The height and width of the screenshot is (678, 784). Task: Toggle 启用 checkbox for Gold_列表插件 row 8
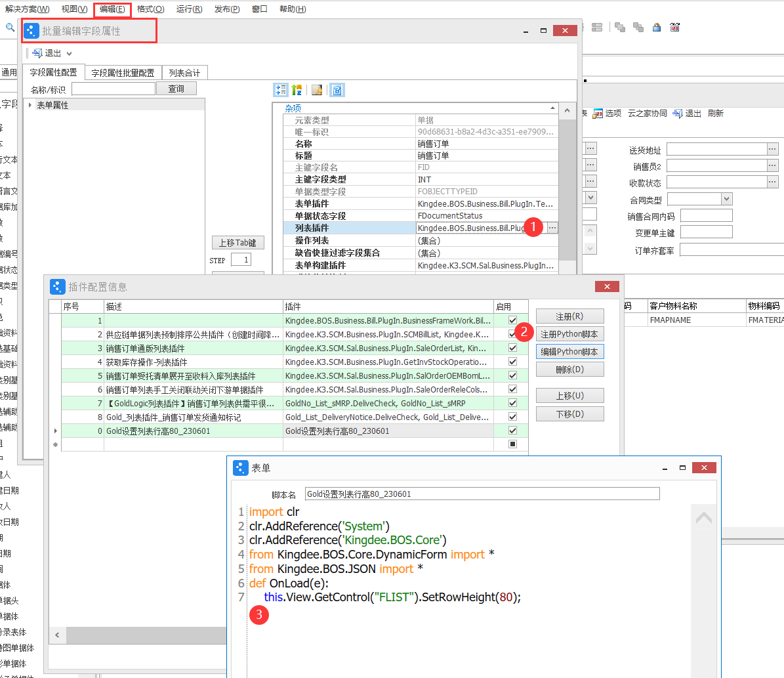[512, 416]
